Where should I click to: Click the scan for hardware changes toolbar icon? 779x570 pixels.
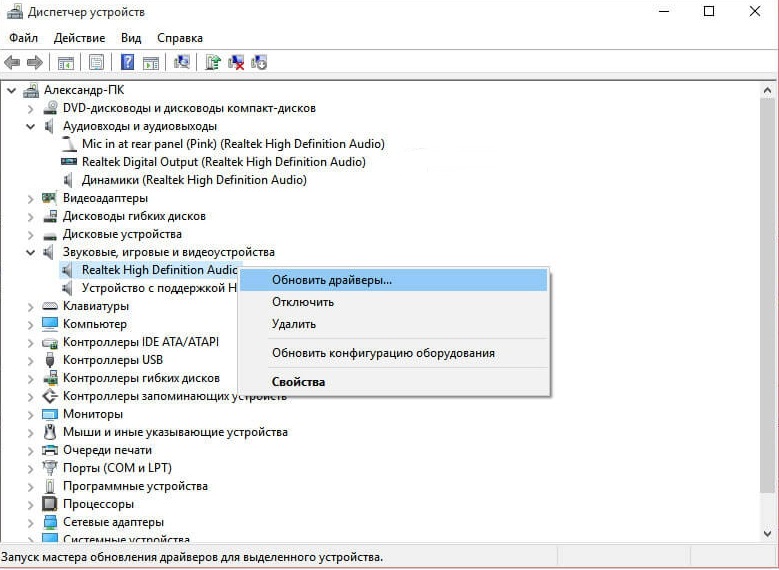pyautogui.click(x=182, y=62)
